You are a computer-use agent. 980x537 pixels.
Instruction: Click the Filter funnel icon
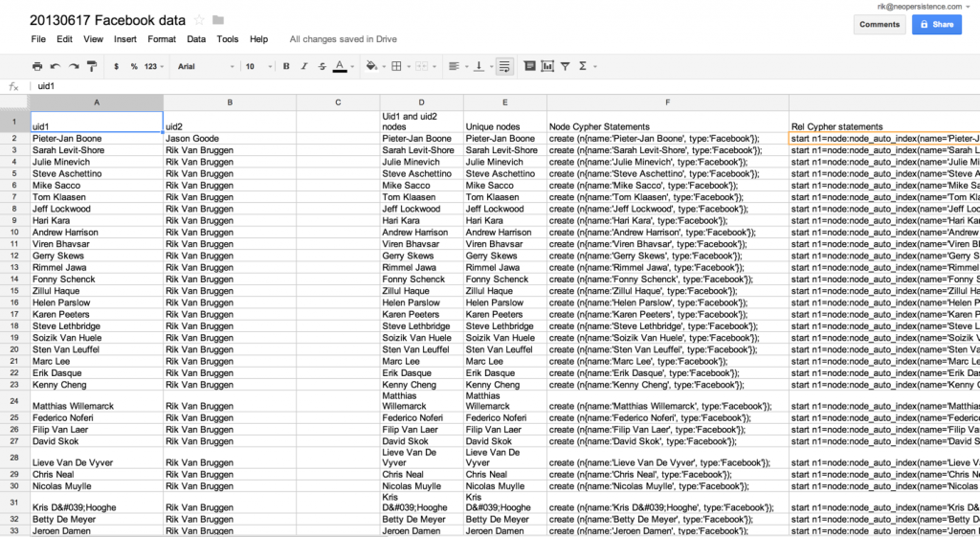(x=565, y=66)
